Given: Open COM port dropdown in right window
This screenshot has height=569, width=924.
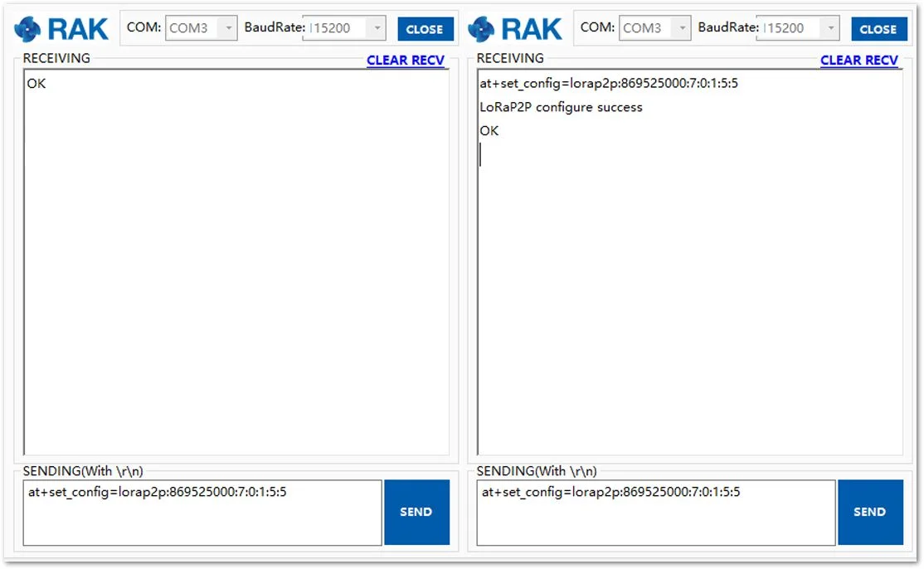Looking at the screenshot, I should pyautogui.click(x=682, y=27).
